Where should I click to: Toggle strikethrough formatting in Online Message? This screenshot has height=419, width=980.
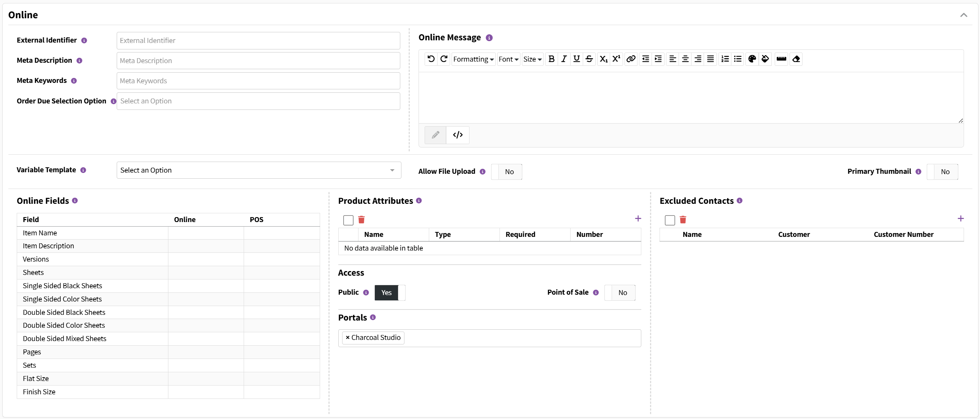(589, 59)
